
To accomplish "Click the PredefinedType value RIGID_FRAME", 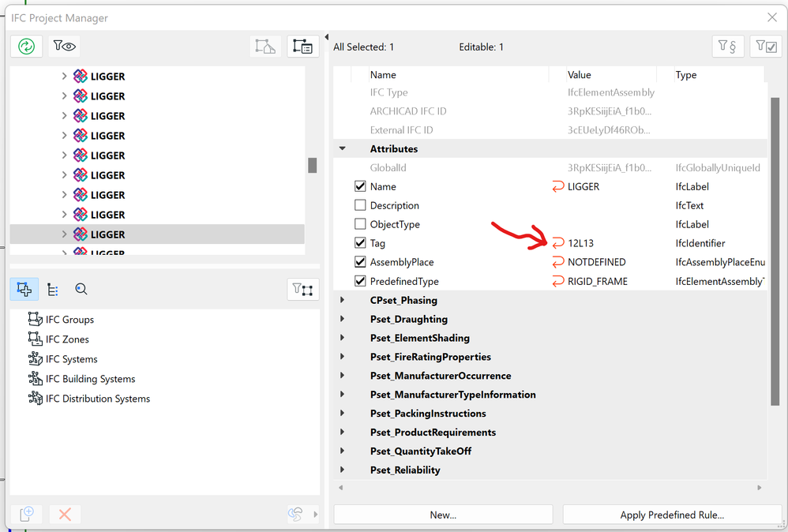I will pyautogui.click(x=598, y=281).
